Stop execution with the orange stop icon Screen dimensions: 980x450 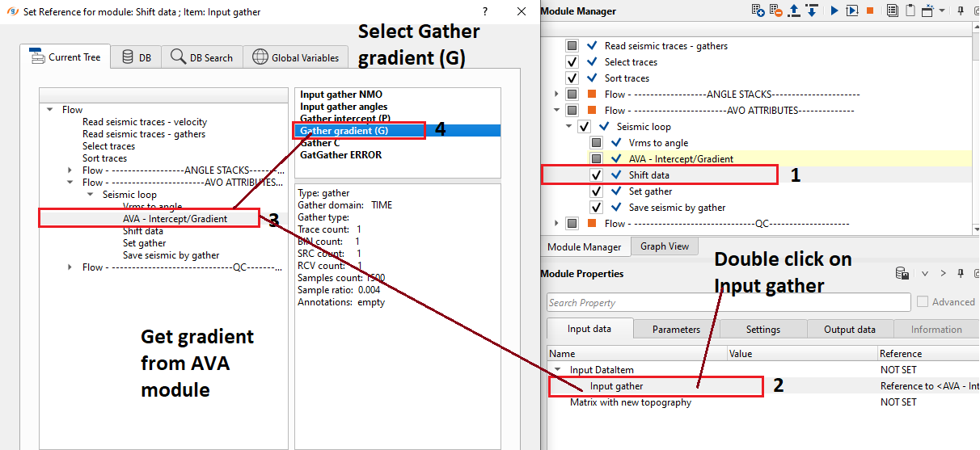coord(870,11)
